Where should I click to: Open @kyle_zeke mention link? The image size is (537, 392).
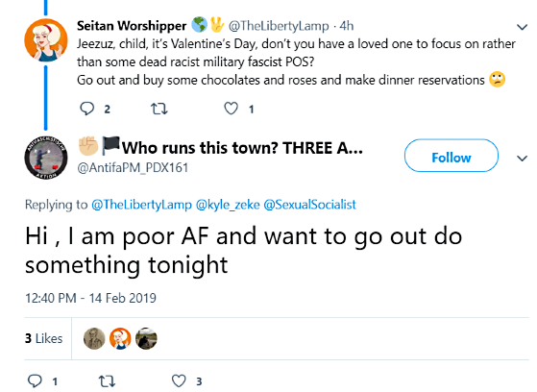228,205
